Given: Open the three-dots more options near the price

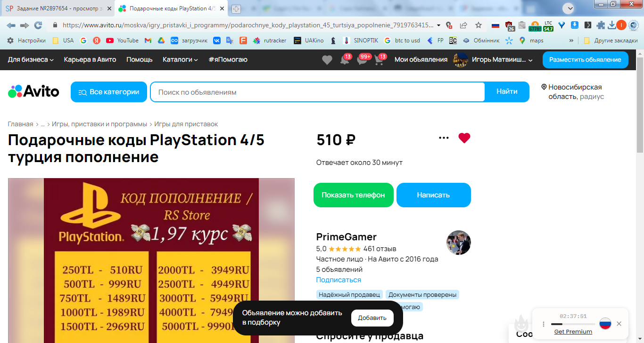Looking at the screenshot, I should (x=444, y=138).
